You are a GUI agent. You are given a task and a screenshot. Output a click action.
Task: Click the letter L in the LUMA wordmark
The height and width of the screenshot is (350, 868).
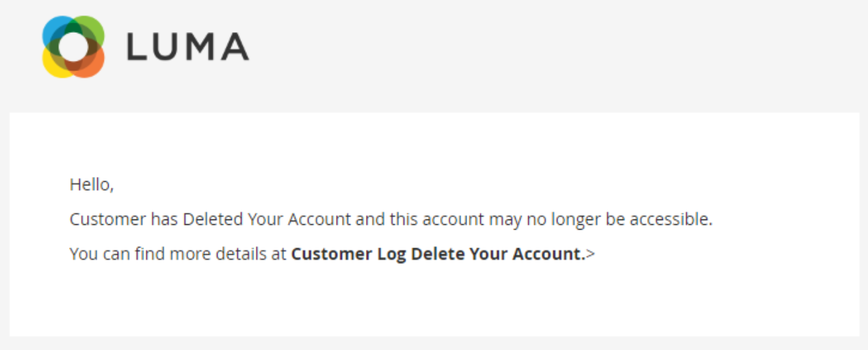[x=135, y=46]
